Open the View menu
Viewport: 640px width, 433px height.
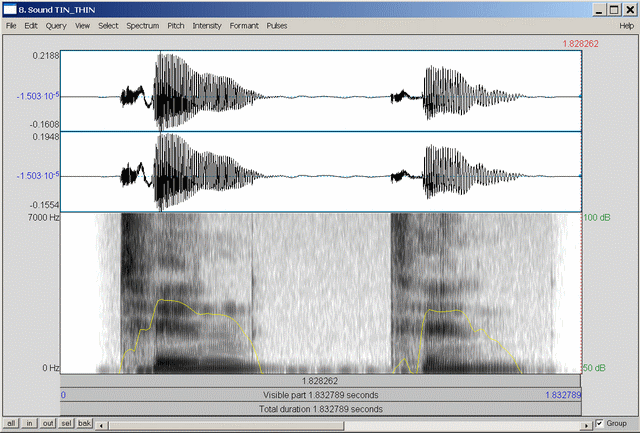[x=82, y=25]
